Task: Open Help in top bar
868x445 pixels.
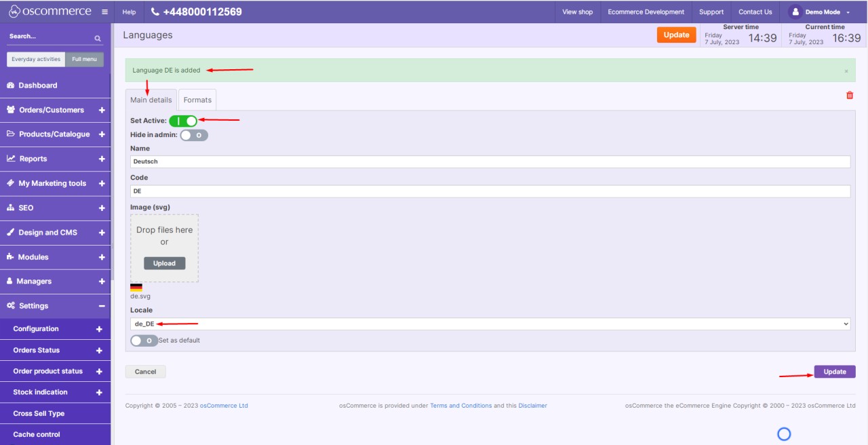Action: pyautogui.click(x=129, y=12)
